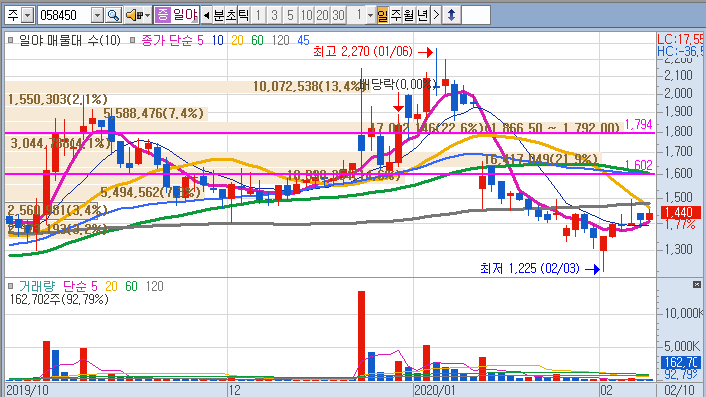The height and width of the screenshot is (397, 706).
Task: Click the HC:-36.5 label
Action: pyautogui.click(x=679, y=51)
